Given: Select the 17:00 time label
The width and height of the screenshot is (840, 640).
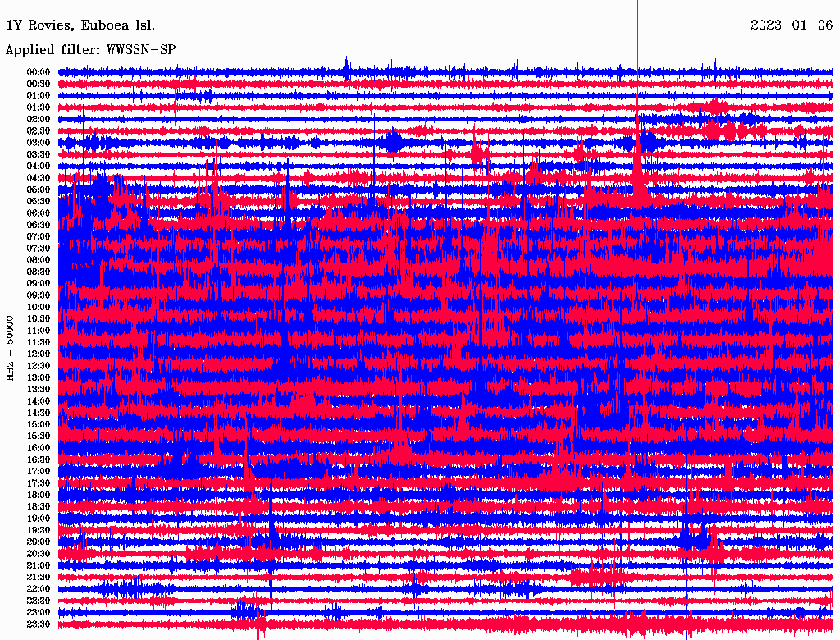Looking at the screenshot, I should 39,472.
